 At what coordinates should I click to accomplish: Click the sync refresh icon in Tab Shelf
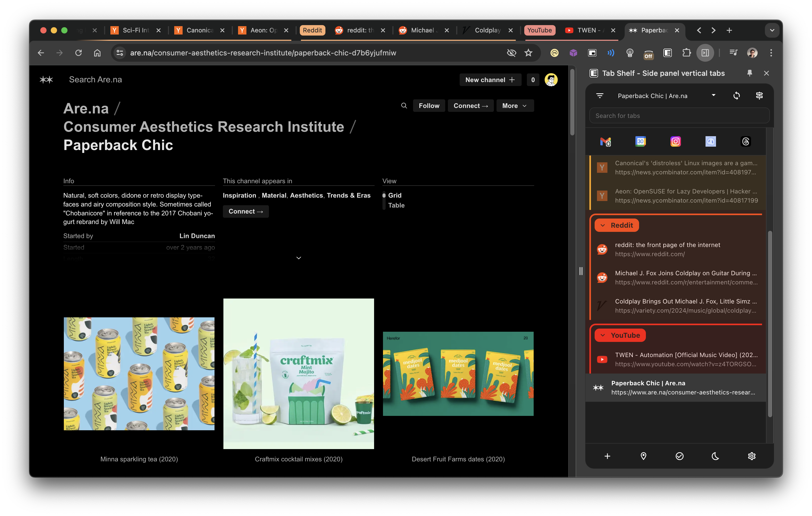click(736, 96)
